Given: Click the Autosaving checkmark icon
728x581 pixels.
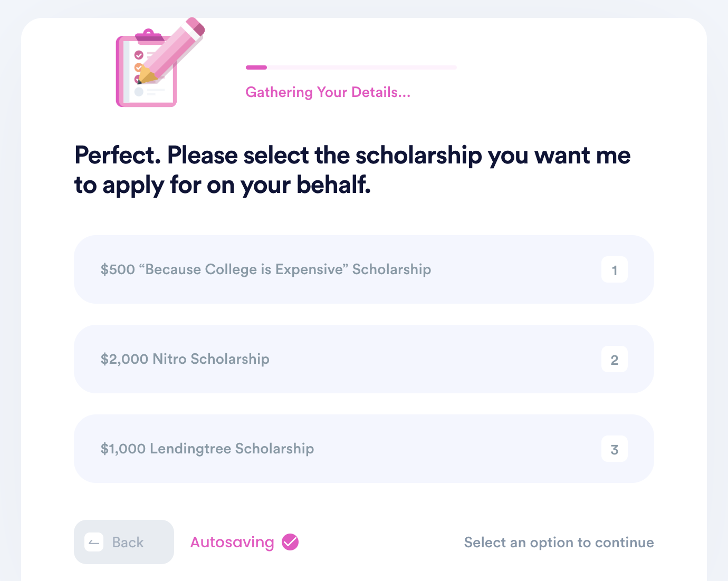Looking at the screenshot, I should pyautogui.click(x=290, y=542).
